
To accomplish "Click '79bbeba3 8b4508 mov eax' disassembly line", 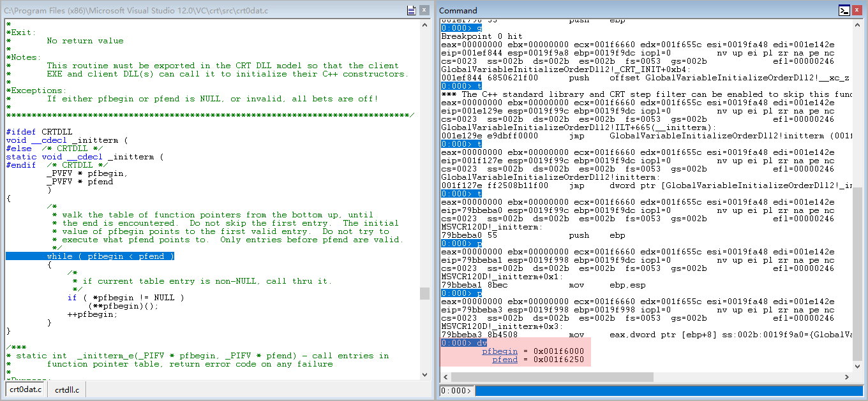I will pos(647,335).
